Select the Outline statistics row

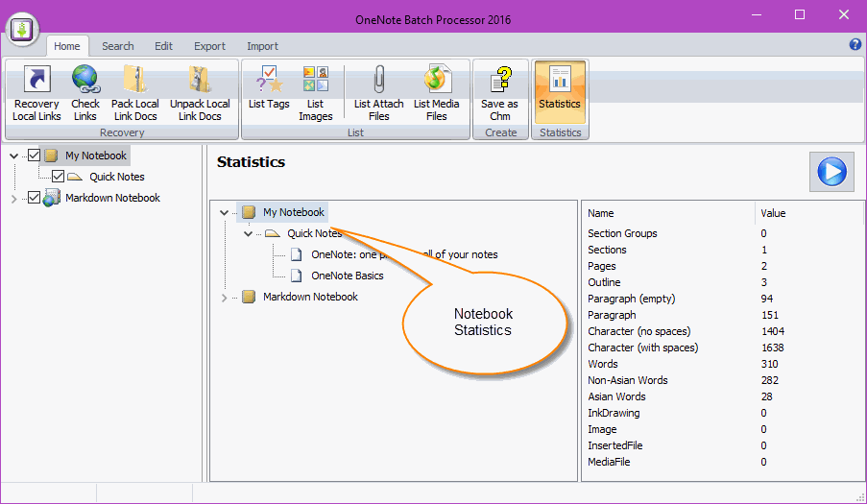722,282
